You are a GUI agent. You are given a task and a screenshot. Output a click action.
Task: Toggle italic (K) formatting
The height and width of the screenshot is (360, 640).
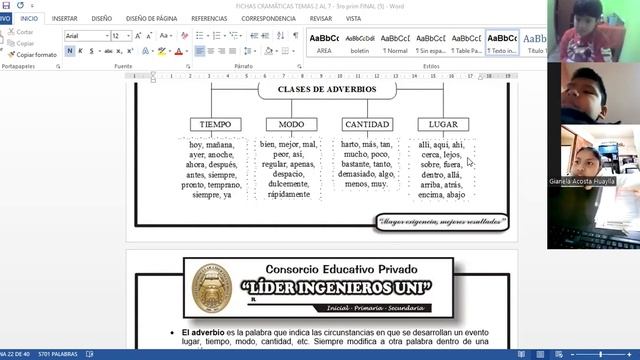tap(80, 51)
